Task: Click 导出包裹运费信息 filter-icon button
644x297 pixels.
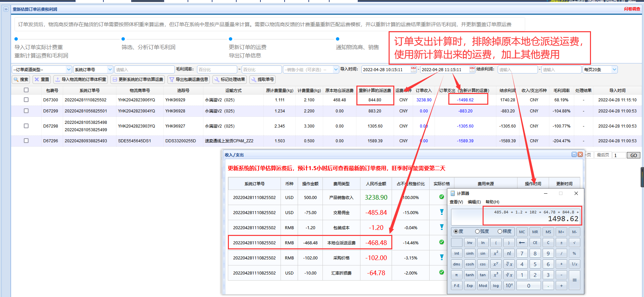Action: tap(189, 80)
